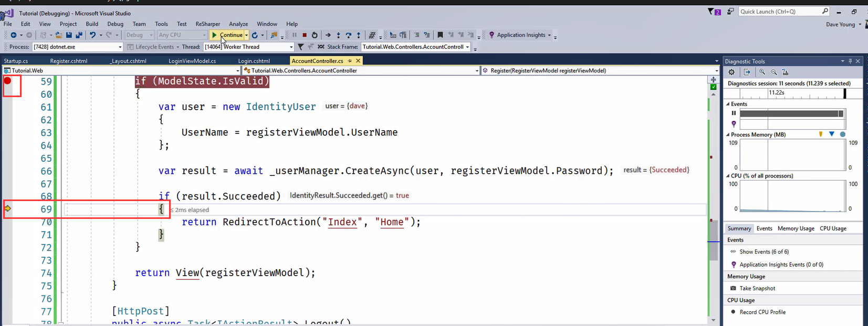Click the Step Over icon
This screenshot has width=868, height=326.
click(348, 35)
